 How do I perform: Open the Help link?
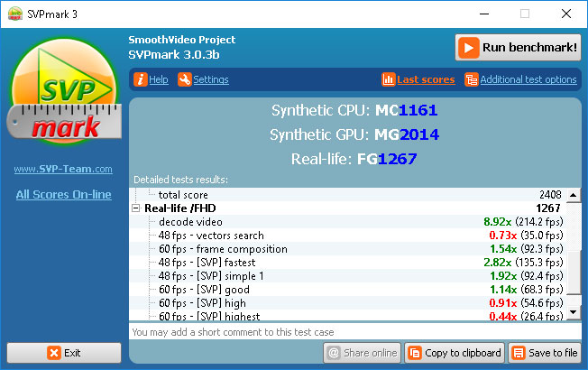tap(158, 79)
